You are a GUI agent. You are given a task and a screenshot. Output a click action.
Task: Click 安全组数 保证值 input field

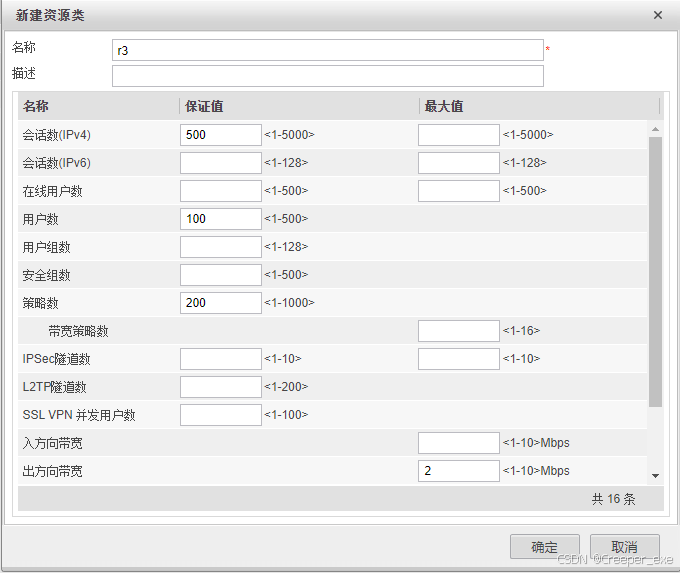click(x=221, y=275)
